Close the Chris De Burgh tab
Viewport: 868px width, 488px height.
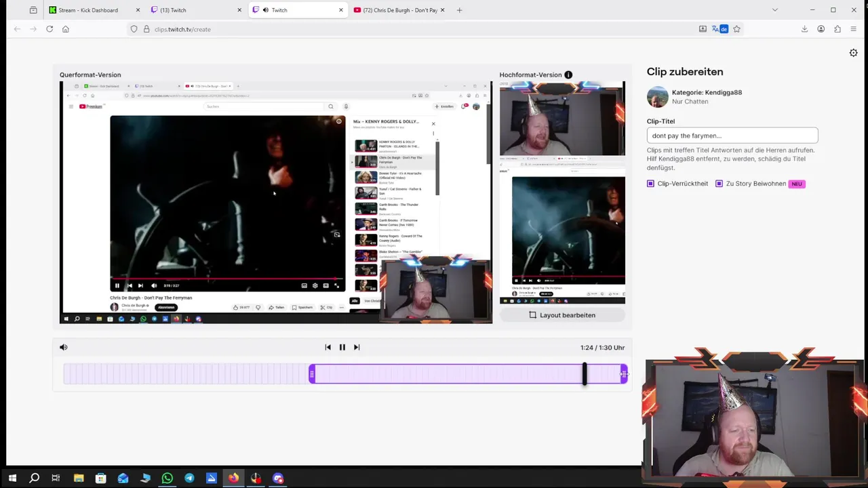click(442, 10)
